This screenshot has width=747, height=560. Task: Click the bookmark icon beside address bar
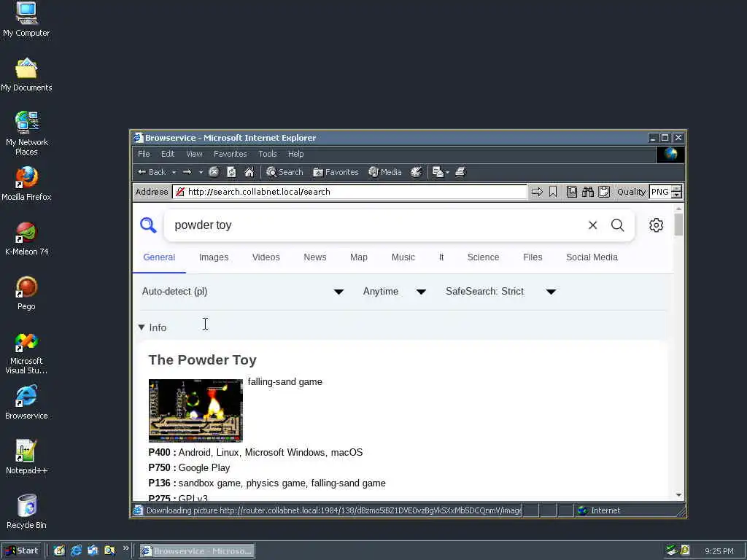[x=553, y=192]
